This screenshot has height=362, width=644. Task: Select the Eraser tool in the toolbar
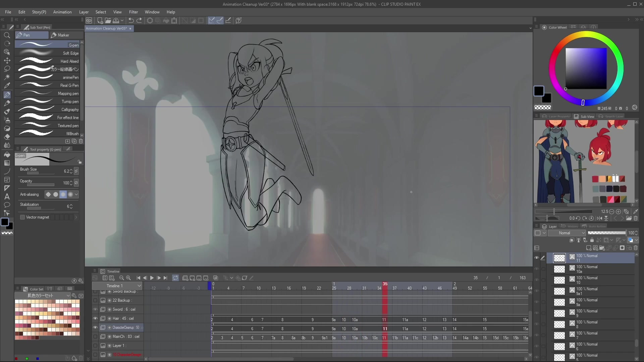(7, 137)
